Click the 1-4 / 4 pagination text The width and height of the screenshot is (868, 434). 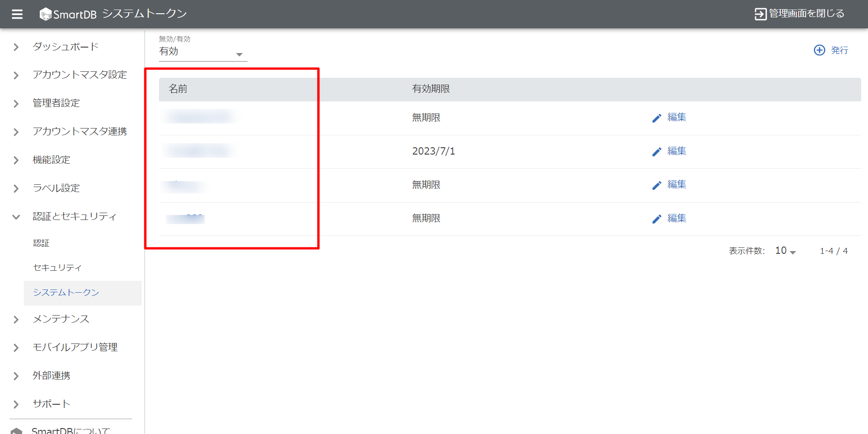click(x=834, y=251)
